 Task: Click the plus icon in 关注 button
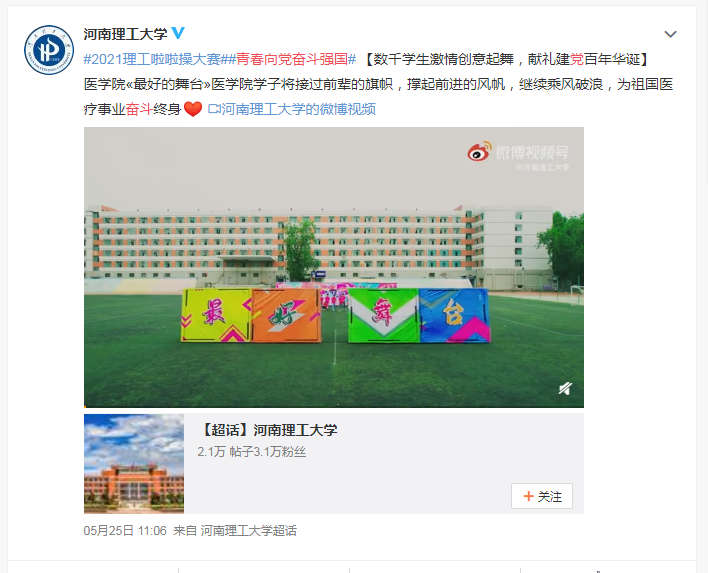pyautogui.click(x=528, y=496)
